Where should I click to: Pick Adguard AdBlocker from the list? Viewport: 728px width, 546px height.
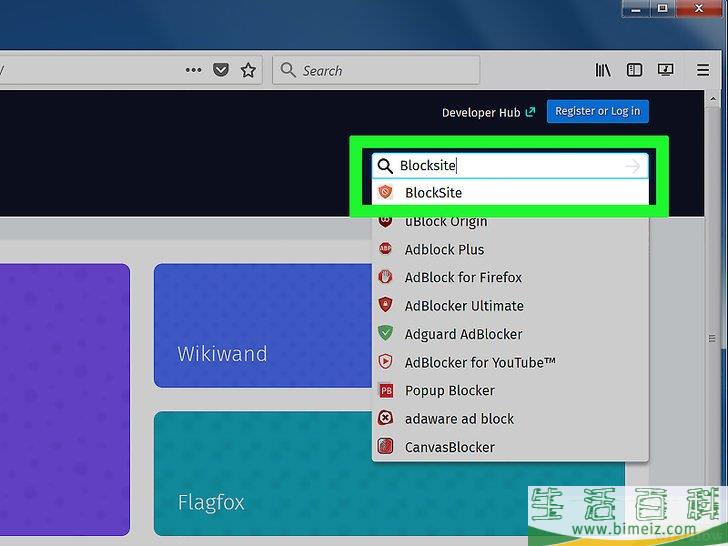(x=510, y=334)
